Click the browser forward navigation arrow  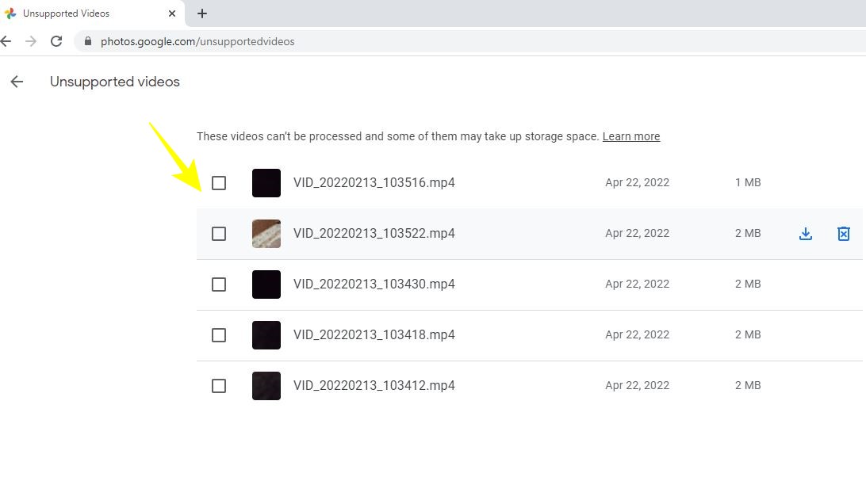(x=30, y=40)
